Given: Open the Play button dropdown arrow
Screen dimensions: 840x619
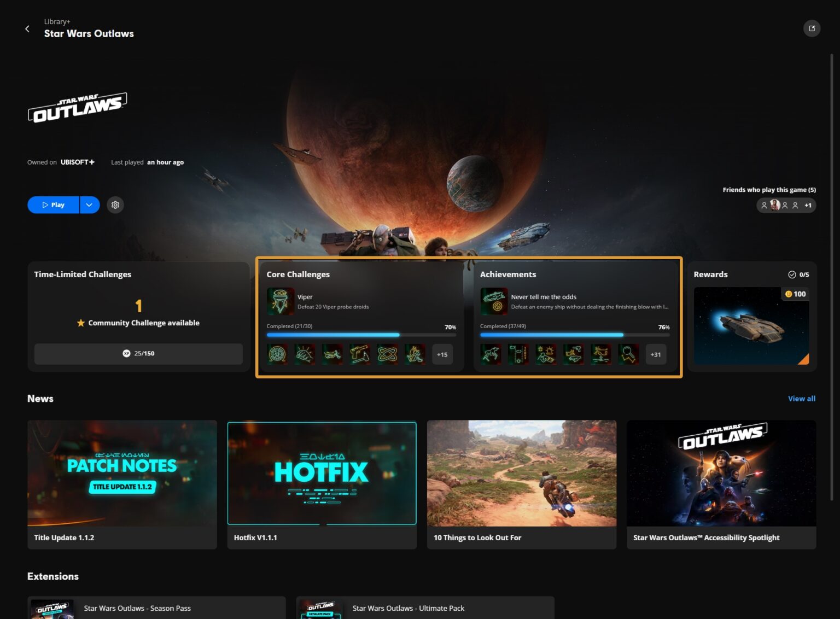Looking at the screenshot, I should pyautogui.click(x=89, y=205).
